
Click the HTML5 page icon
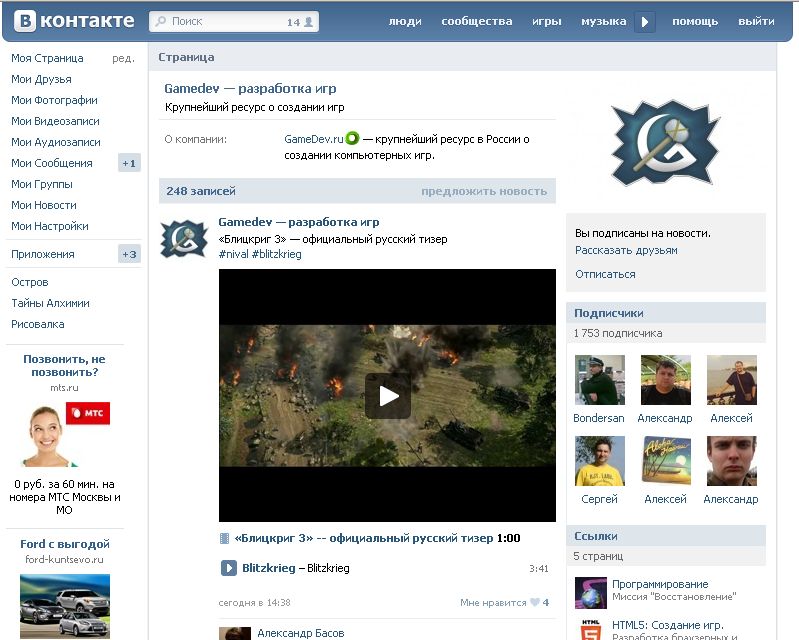click(x=591, y=629)
